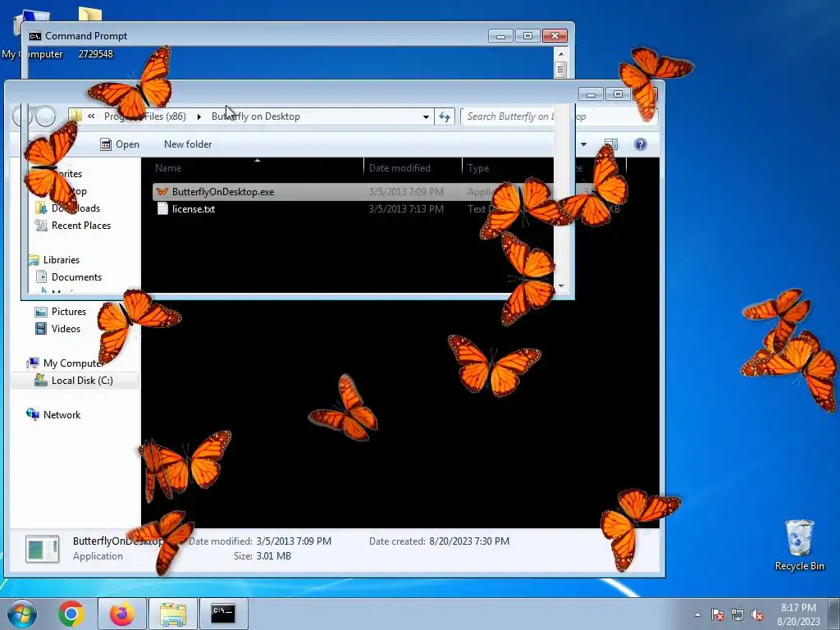Select Local Disk (C:) in tree
The image size is (840, 630).
[82, 381]
